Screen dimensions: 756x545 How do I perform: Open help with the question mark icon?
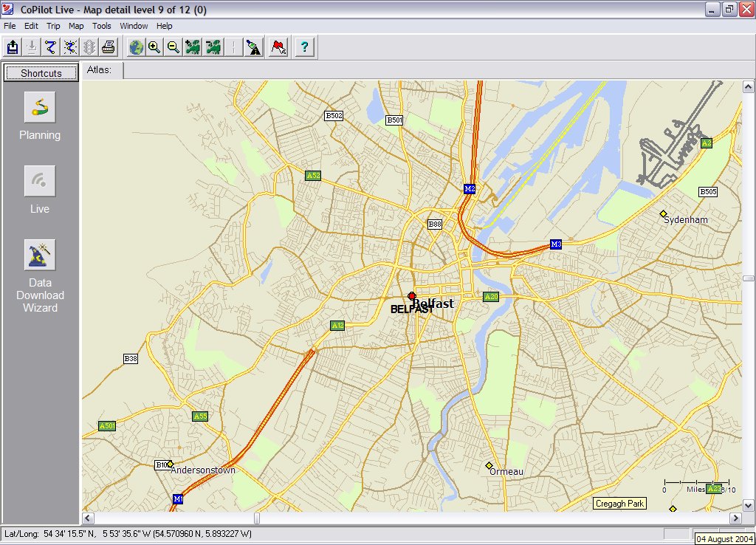coord(304,47)
